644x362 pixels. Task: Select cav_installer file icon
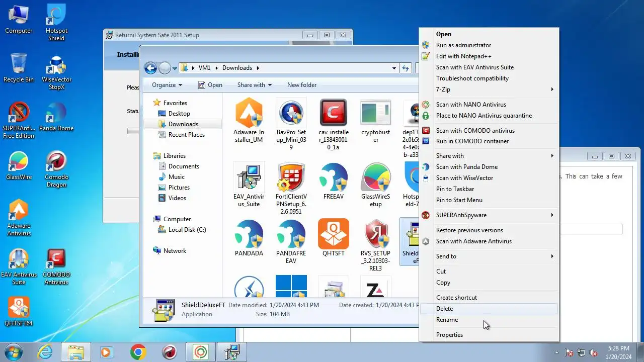(x=333, y=125)
